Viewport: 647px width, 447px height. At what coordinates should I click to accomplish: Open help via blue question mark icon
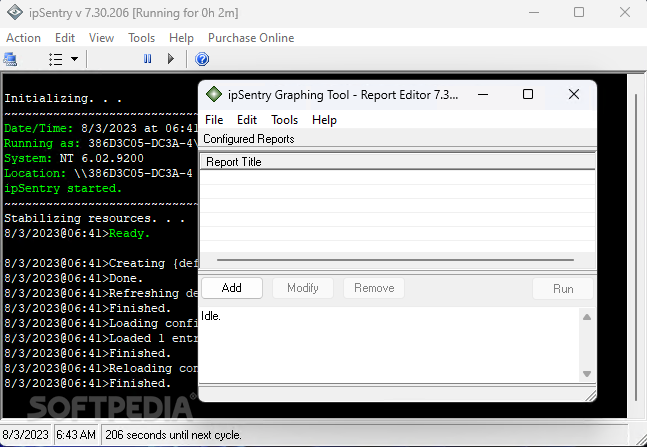coord(202,59)
